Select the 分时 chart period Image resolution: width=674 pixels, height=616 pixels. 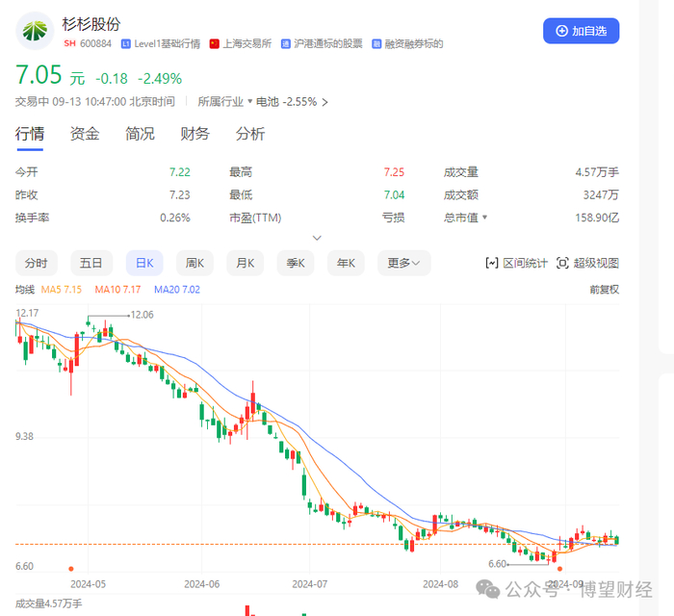pos(37,263)
